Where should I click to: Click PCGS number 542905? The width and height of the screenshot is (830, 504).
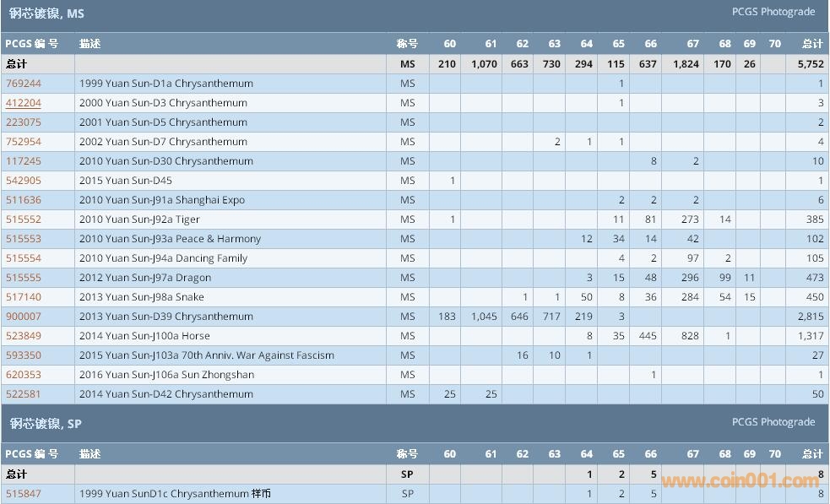pos(24,181)
